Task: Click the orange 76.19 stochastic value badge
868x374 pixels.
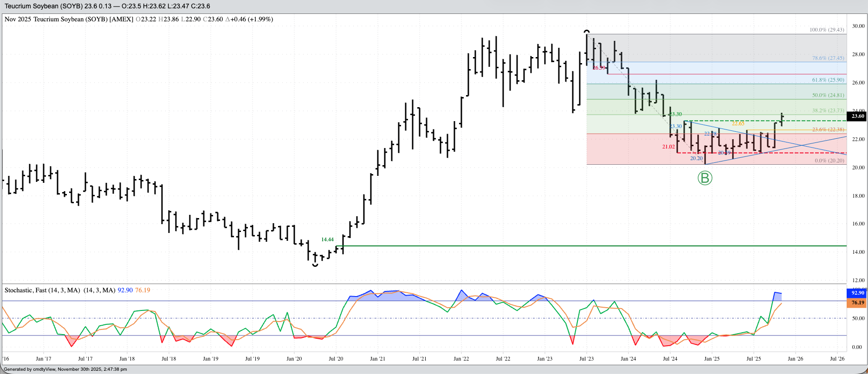Action: pyautogui.click(x=857, y=303)
